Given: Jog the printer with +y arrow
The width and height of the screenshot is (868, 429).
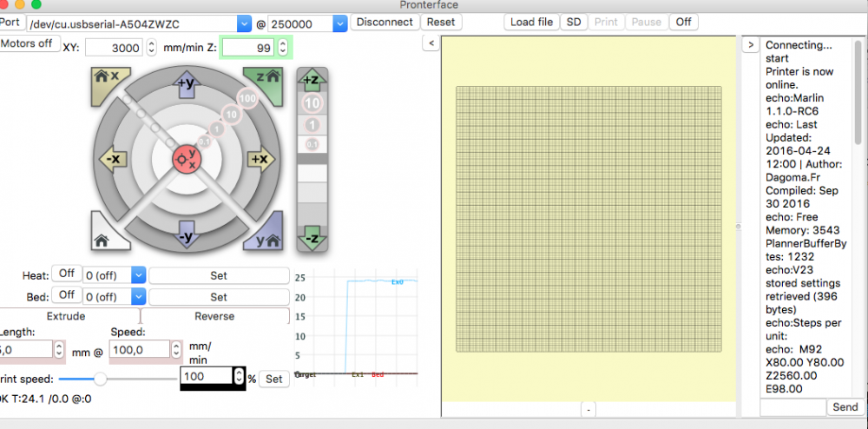Looking at the screenshot, I should click(186, 83).
